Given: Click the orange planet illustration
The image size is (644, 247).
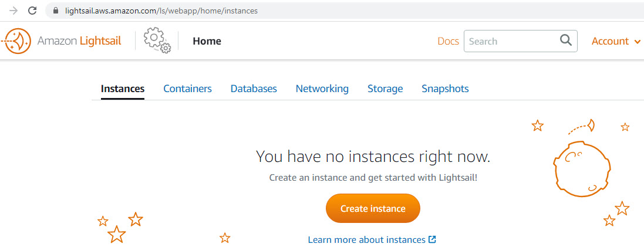Looking at the screenshot, I should tap(582, 169).
